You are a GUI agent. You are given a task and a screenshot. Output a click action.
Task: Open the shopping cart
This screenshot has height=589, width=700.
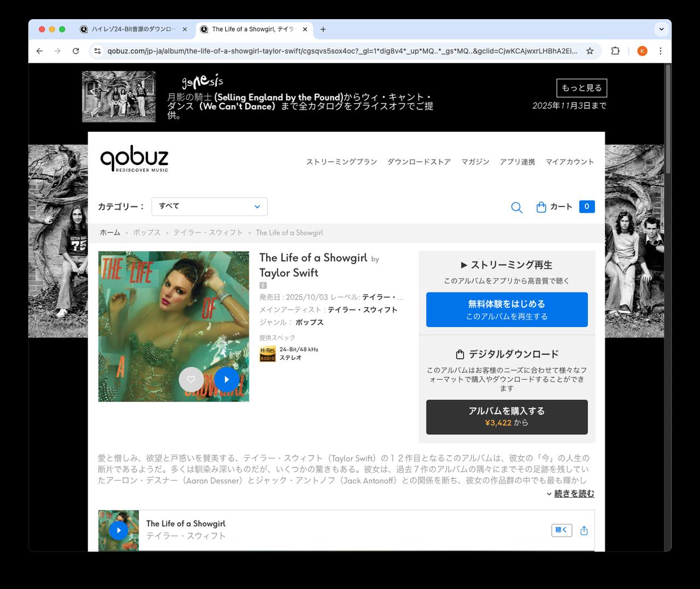pyautogui.click(x=554, y=207)
